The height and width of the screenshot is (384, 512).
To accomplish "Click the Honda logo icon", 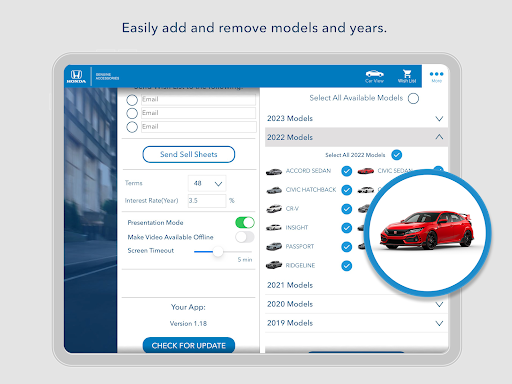I will coord(76,76).
